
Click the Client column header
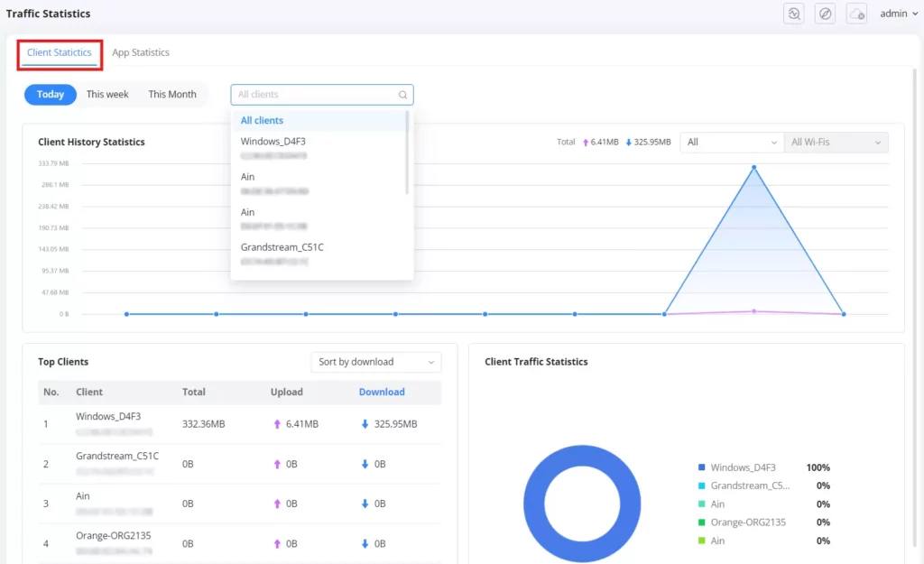point(89,393)
